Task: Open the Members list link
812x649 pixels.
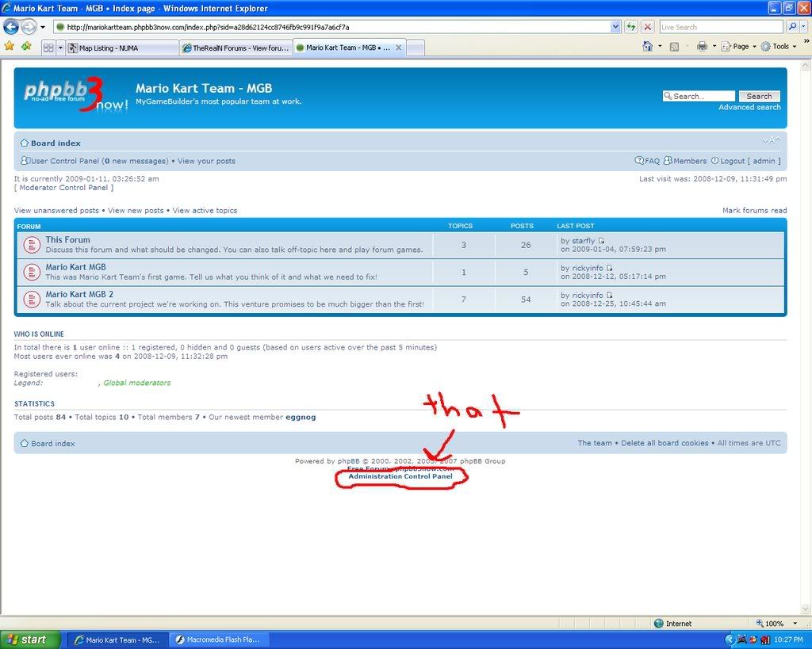Action: coord(685,161)
